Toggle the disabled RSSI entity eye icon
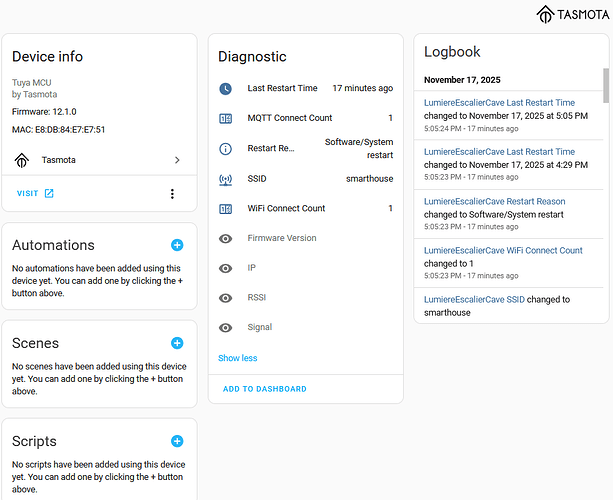 [x=226, y=298]
